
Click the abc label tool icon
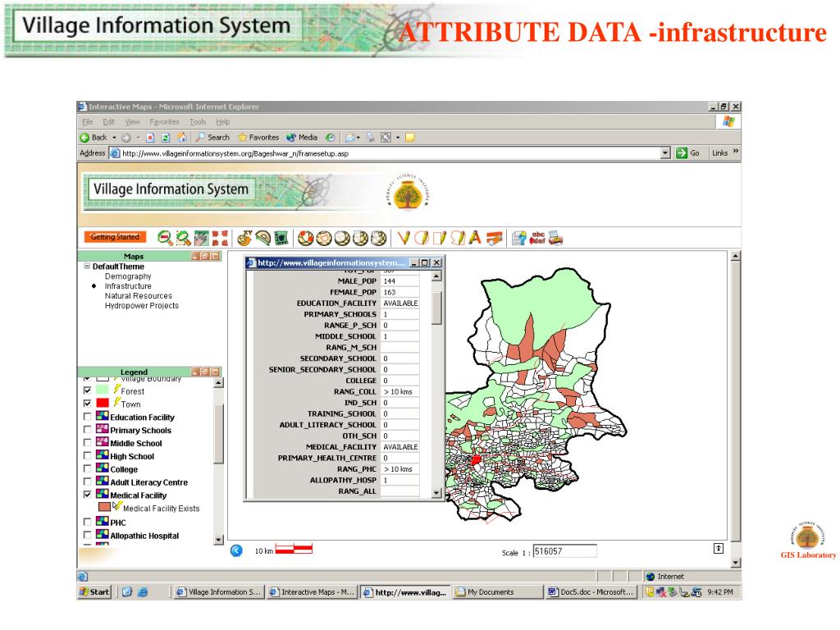click(536, 238)
